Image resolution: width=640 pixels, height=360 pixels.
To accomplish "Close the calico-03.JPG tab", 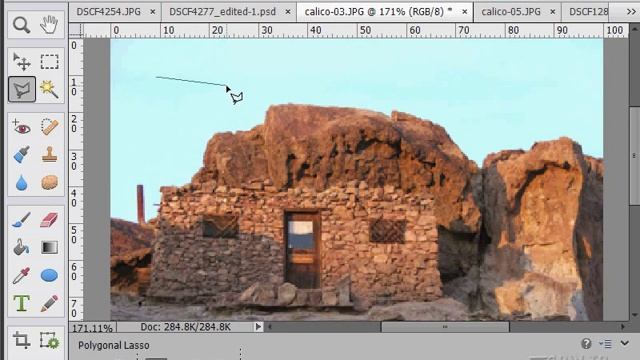I will point(464,12).
